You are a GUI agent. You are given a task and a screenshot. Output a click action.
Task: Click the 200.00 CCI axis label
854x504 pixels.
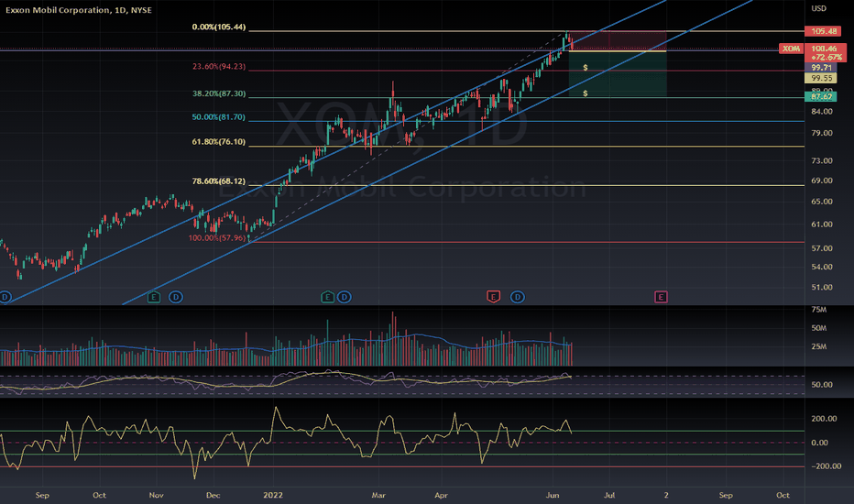(824, 419)
